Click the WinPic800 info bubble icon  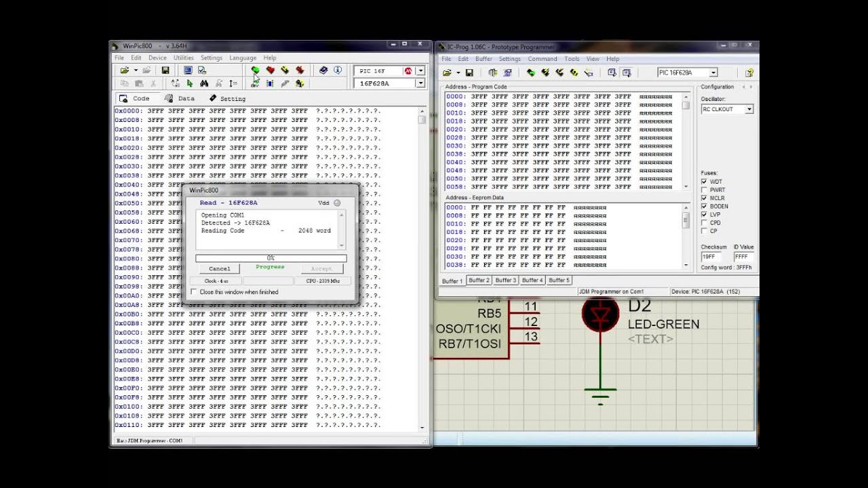(x=337, y=70)
